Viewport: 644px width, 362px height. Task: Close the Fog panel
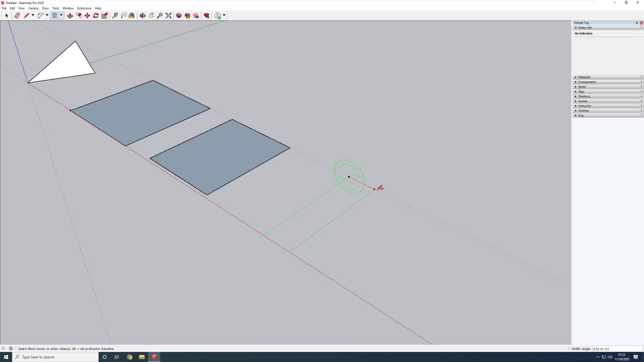click(x=641, y=116)
